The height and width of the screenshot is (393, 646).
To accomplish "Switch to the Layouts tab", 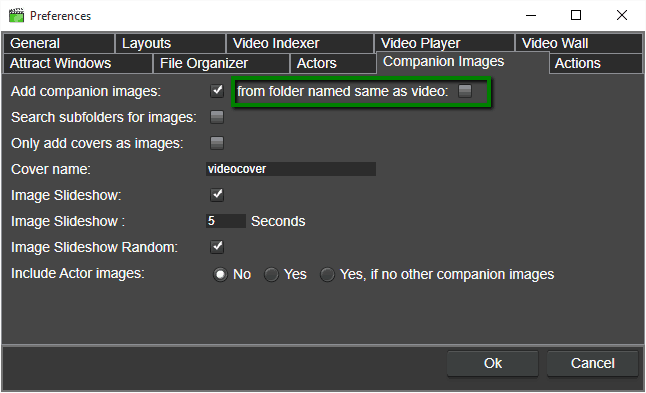I will (x=171, y=43).
